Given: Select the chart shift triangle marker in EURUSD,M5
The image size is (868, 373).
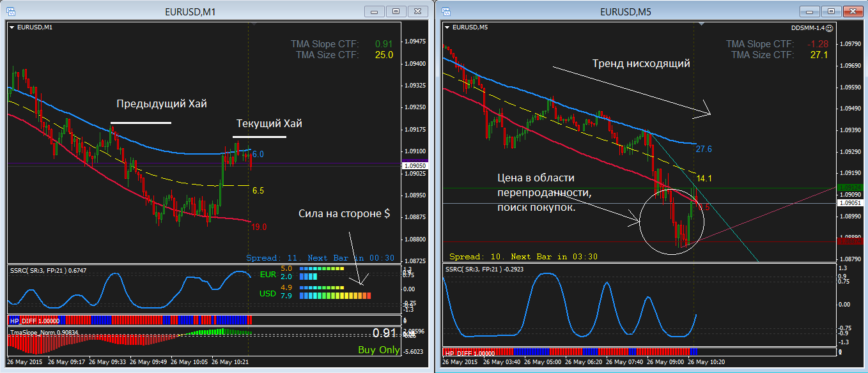Looking at the screenshot, I should coord(702,25).
